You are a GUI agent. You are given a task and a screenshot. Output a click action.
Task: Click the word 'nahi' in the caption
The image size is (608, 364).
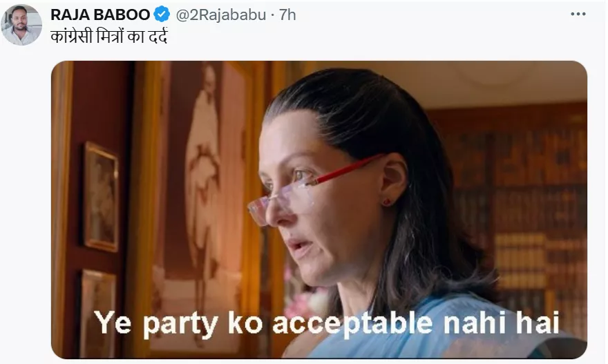point(475,323)
